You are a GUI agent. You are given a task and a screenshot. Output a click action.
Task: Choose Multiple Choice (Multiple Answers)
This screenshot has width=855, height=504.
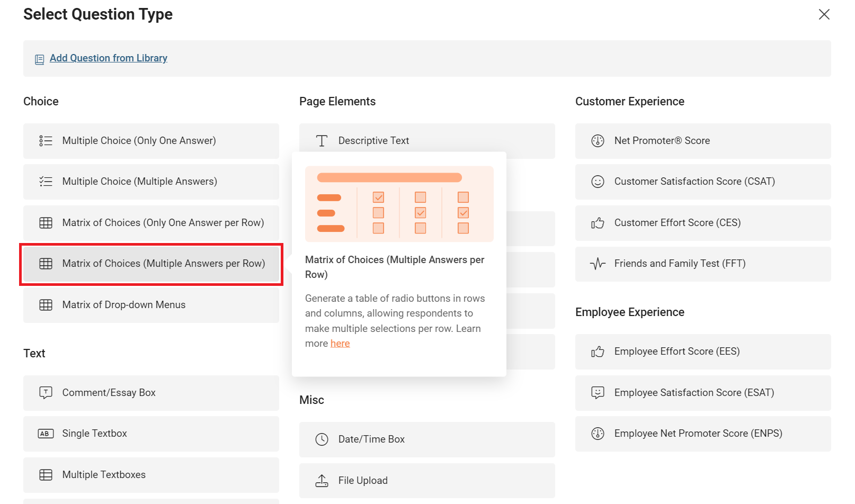click(151, 182)
